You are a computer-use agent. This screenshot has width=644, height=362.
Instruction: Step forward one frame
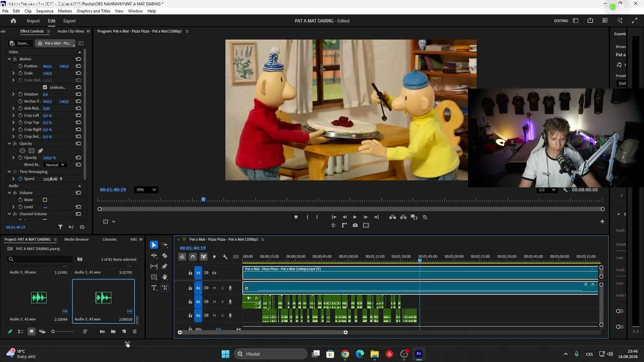pos(366,217)
